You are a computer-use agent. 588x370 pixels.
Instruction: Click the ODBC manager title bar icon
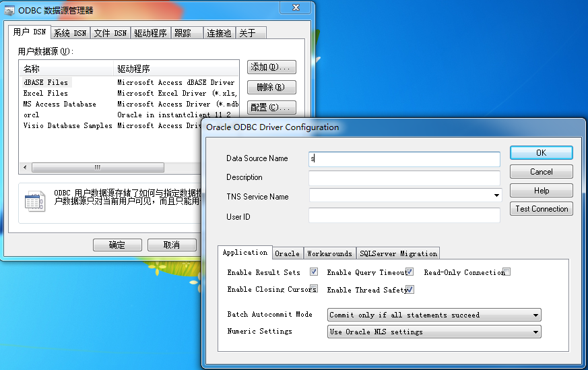coord(9,11)
